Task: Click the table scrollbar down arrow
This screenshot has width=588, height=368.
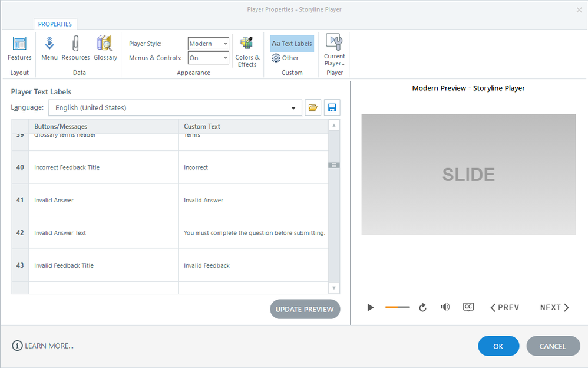Action: click(333, 288)
